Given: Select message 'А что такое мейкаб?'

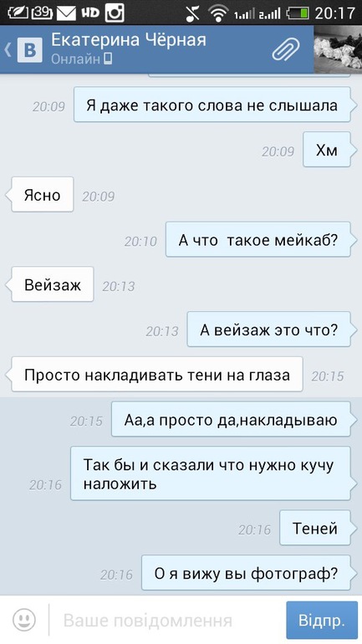Looking at the screenshot, I should point(258,239).
